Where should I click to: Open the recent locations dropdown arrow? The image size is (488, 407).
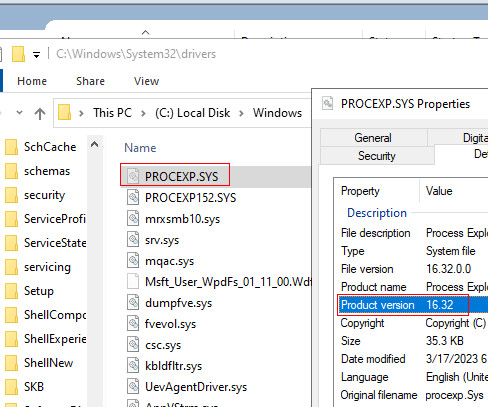20,113
